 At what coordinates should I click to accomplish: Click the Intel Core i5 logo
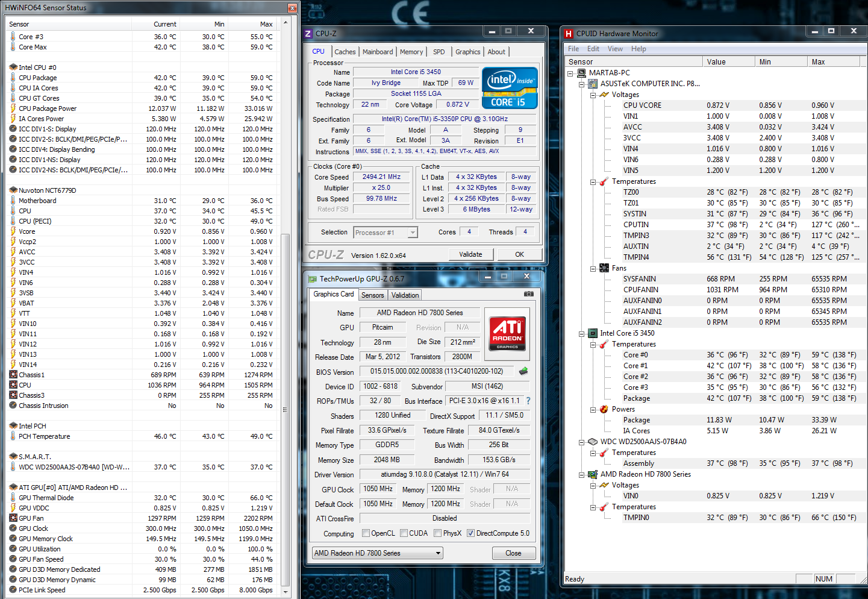pyautogui.click(x=510, y=88)
